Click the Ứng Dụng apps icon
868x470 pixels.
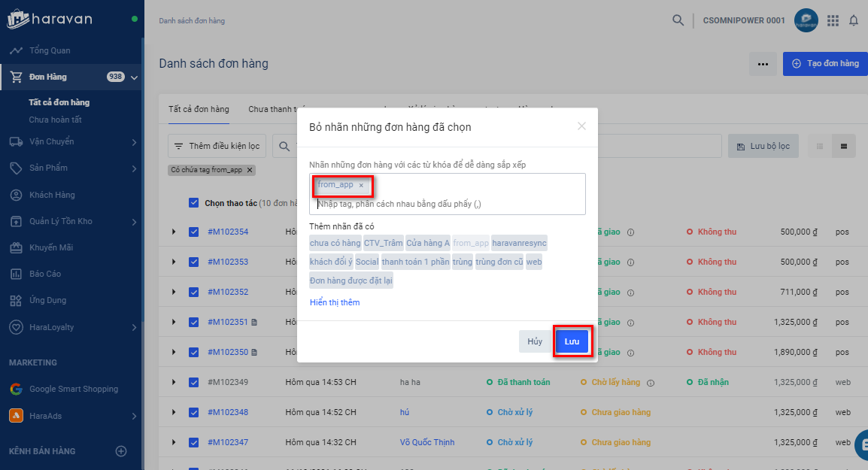tap(16, 301)
